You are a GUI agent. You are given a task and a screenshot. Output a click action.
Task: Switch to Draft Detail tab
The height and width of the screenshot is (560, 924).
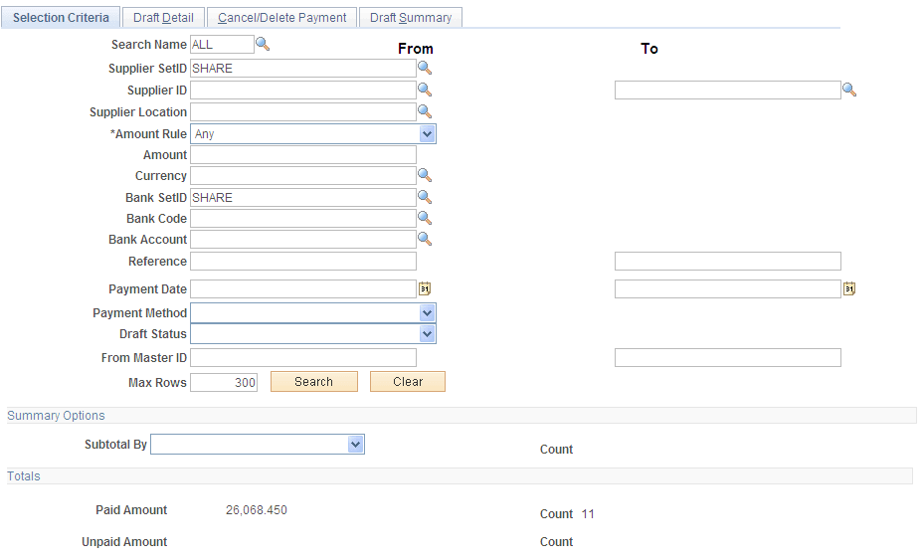click(x=163, y=18)
